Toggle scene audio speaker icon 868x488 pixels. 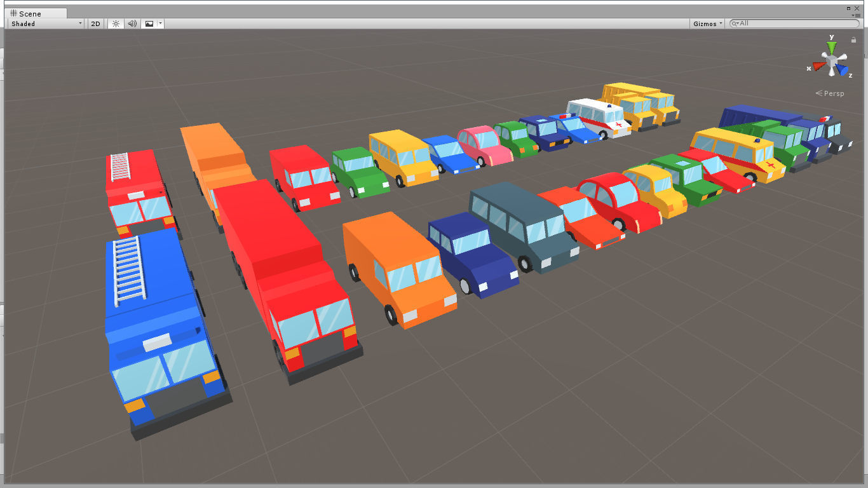(x=132, y=24)
